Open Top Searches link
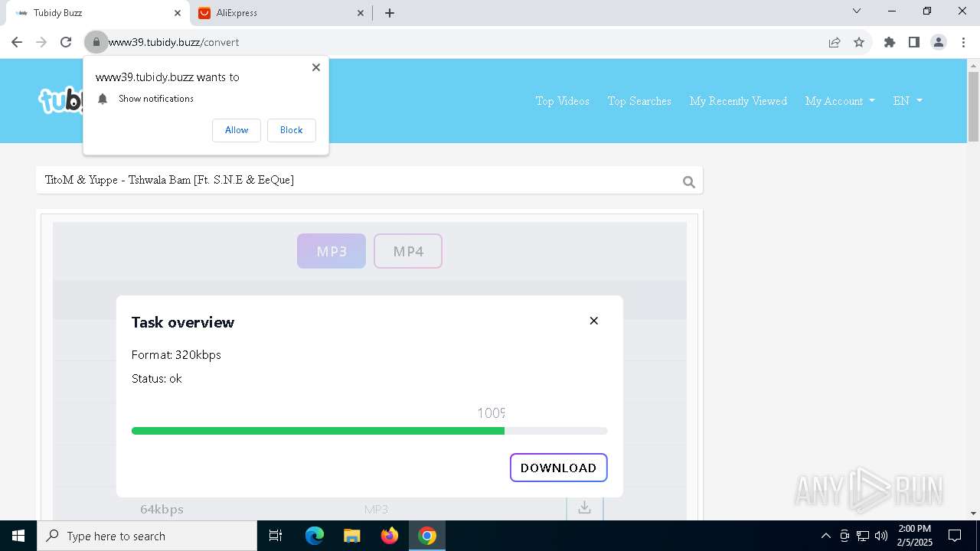The image size is (980, 551). 639,101
